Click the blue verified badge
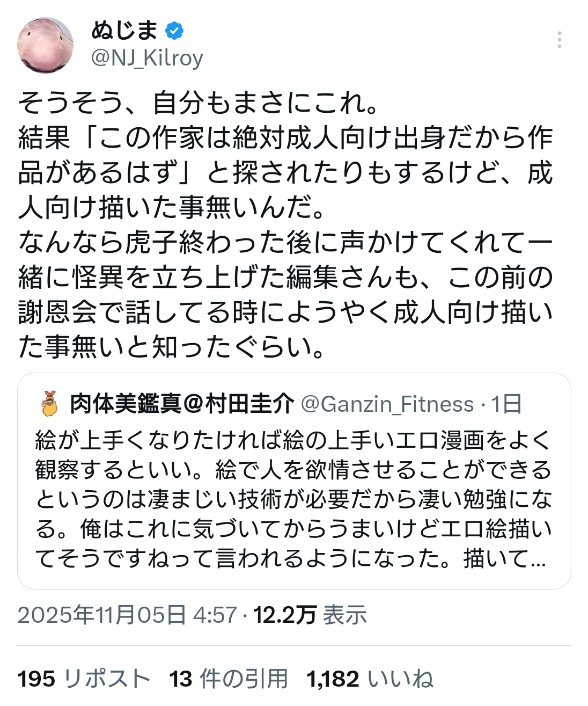This screenshot has width=588, height=706. [x=174, y=31]
